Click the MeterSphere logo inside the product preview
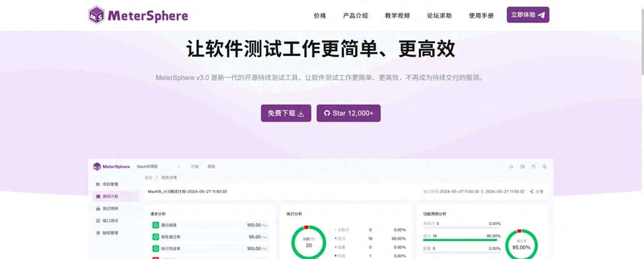This screenshot has height=259, width=644. (111, 166)
